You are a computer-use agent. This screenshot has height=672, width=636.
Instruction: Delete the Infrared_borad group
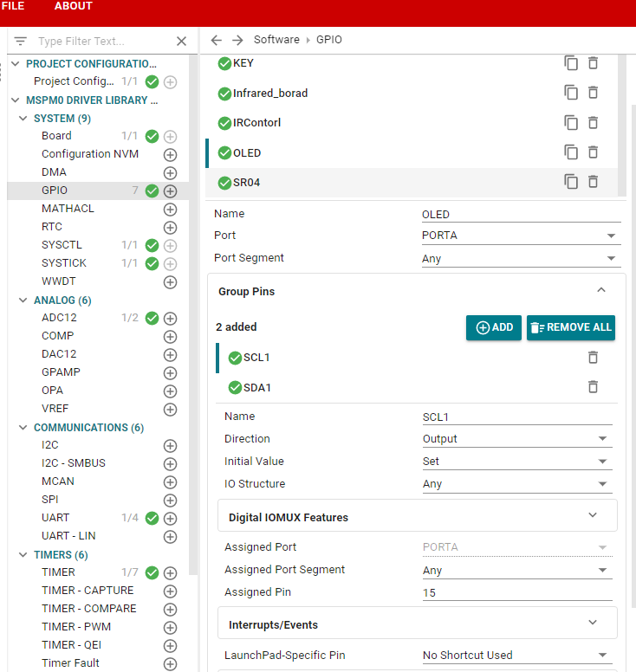click(594, 93)
